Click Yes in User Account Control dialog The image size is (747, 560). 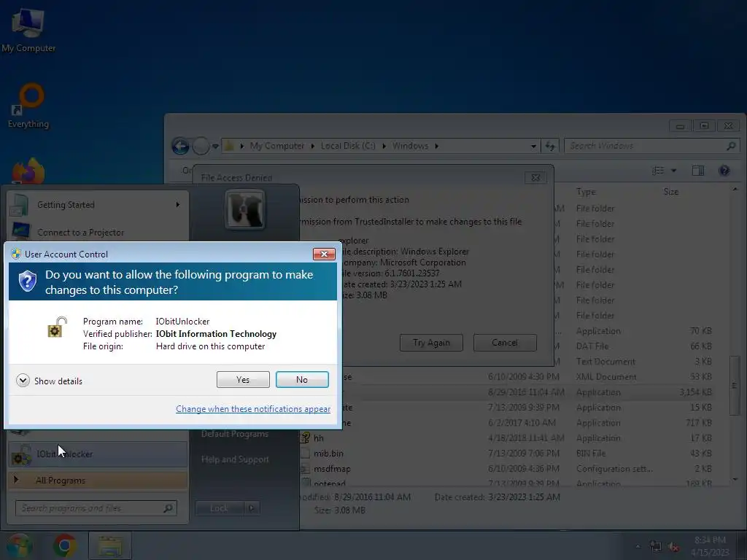[243, 379]
